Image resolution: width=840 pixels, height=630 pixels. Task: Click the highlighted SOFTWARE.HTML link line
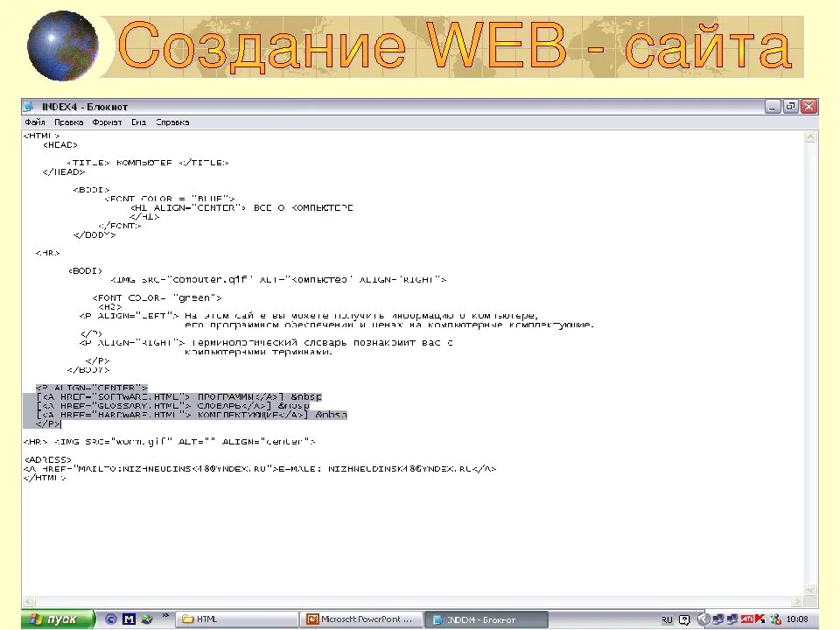[x=178, y=397]
